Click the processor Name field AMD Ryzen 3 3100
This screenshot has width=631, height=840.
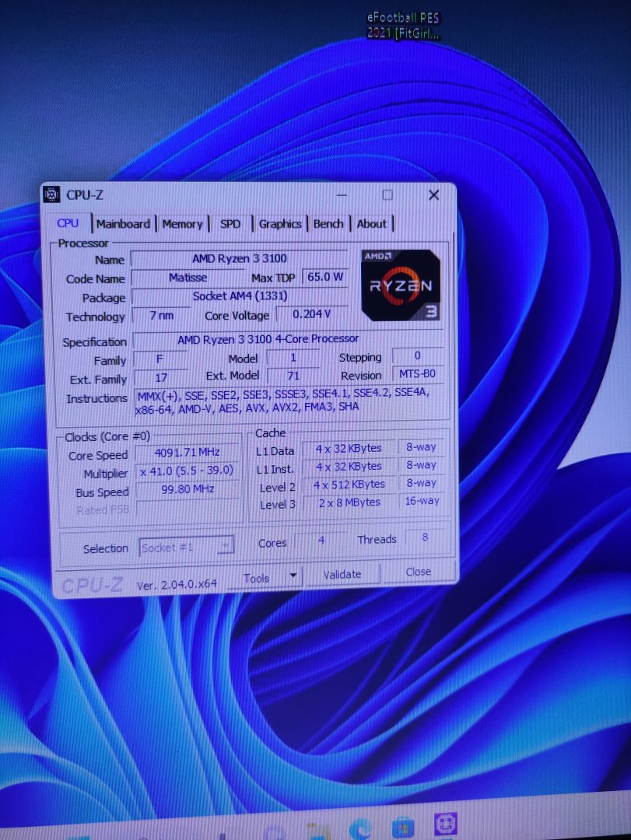tap(239, 258)
